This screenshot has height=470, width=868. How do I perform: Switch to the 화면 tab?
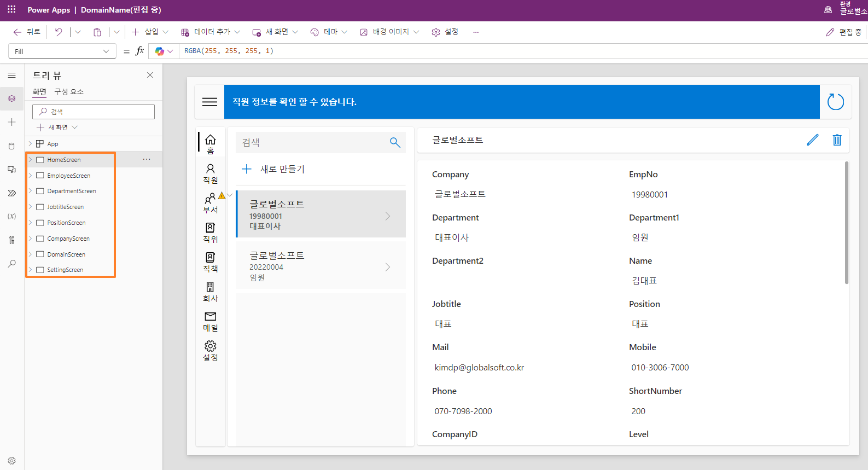[39, 91]
